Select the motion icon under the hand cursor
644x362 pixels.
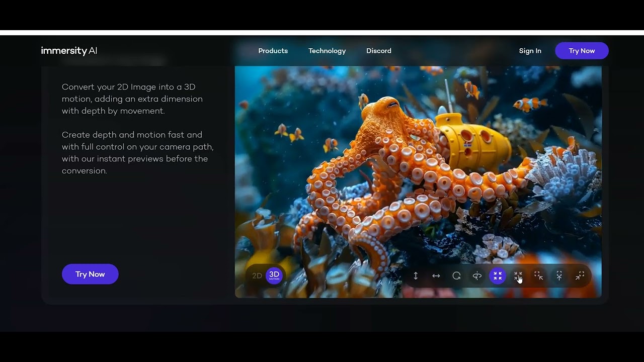(518, 276)
